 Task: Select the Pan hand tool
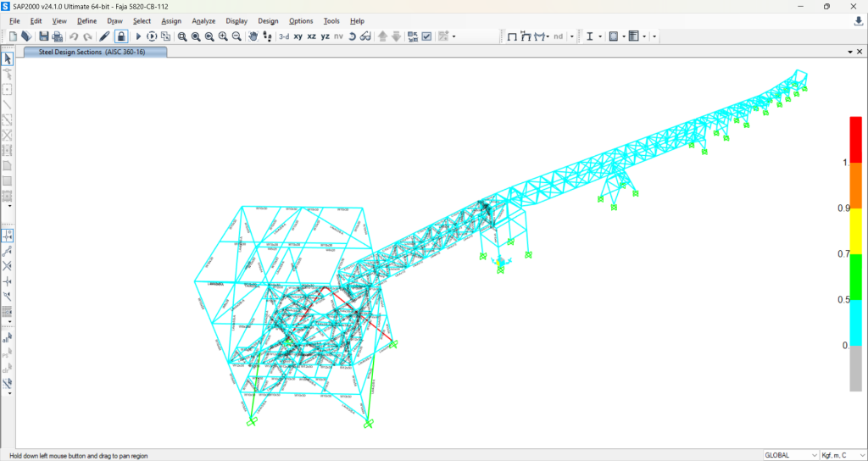[253, 36]
